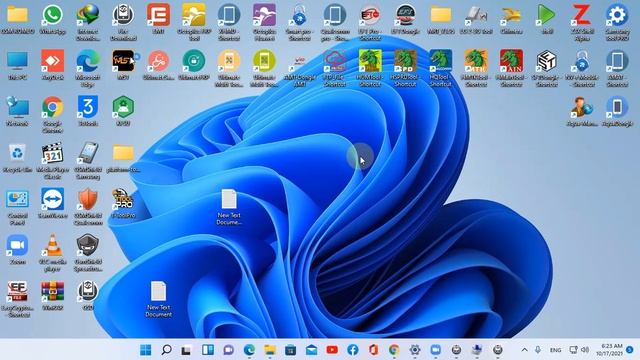Open the red AIN dragon tool shortcut

(511, 61)
